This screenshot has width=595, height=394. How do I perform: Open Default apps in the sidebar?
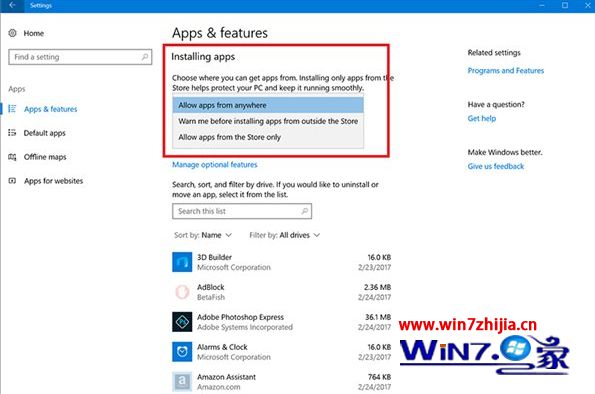[x=44, y=133]
